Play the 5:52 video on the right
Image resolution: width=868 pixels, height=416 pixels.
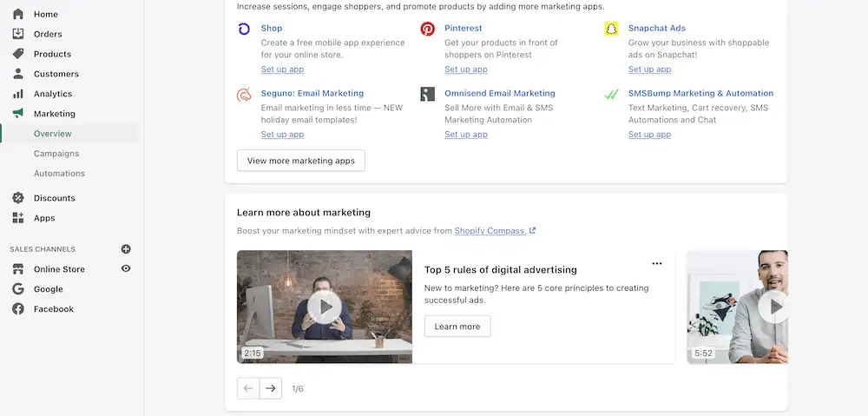tap(773, 307)
